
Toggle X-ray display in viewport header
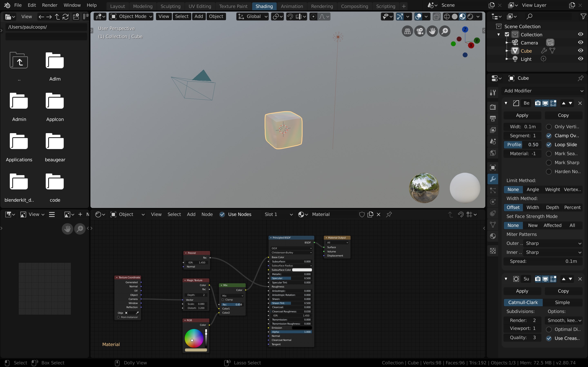(x=436, y=17)
